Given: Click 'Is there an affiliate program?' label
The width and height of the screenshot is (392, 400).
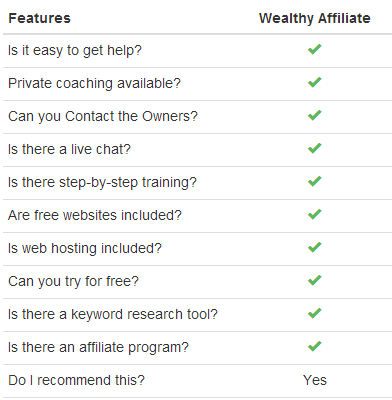Looking at the screenshot, I should point(98,348).
